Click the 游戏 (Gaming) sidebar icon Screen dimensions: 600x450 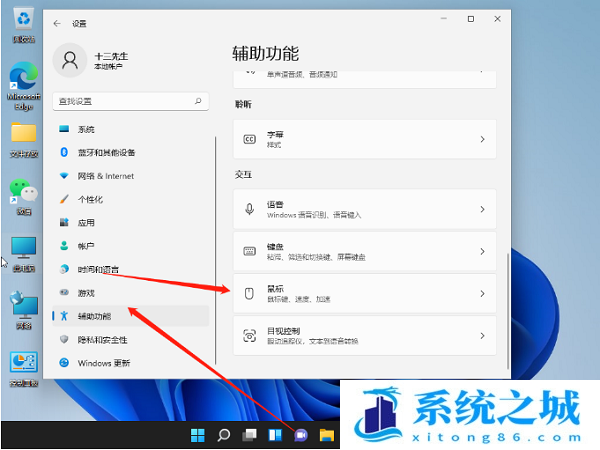tap(64, 292)
